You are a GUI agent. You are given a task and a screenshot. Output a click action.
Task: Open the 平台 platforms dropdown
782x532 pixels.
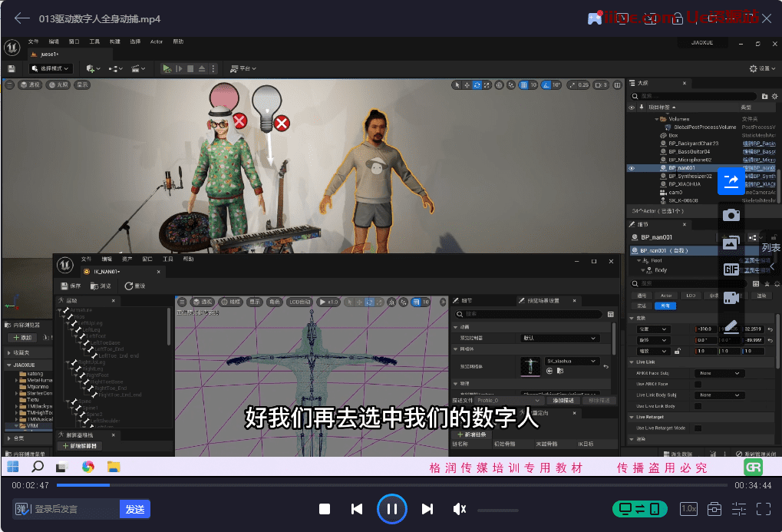pos(245,68)
